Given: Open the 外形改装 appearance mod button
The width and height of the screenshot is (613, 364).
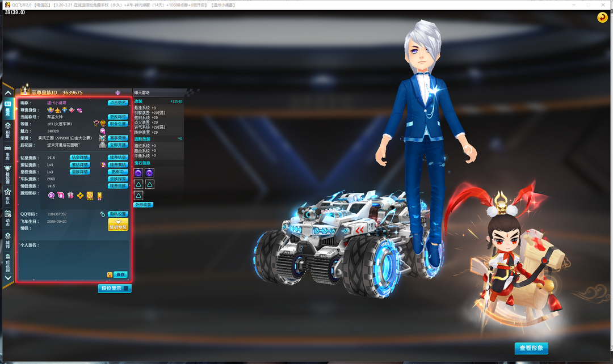Looking at the screenshot, I should pyautogui.click(x=143, y=205).
